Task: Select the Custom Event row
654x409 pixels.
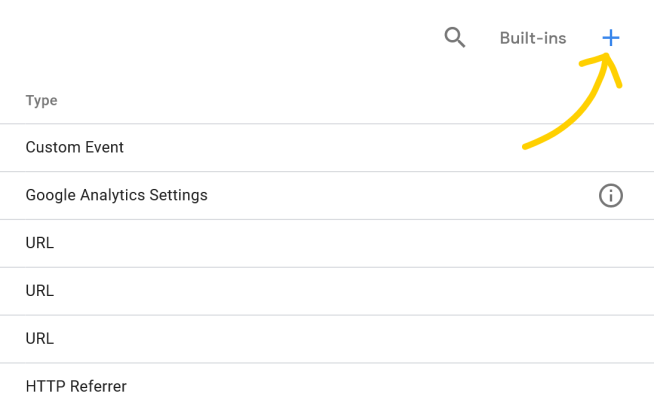Action: [x=327, y=148]
